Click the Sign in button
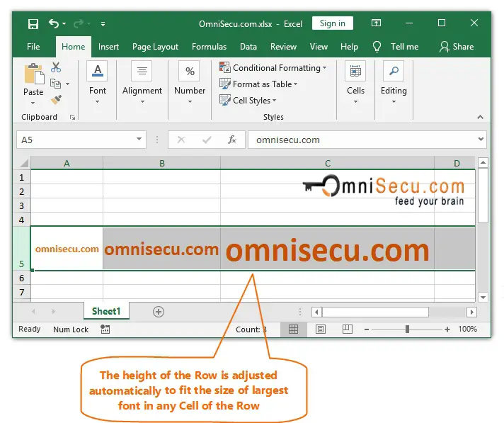 coord(333,23)
